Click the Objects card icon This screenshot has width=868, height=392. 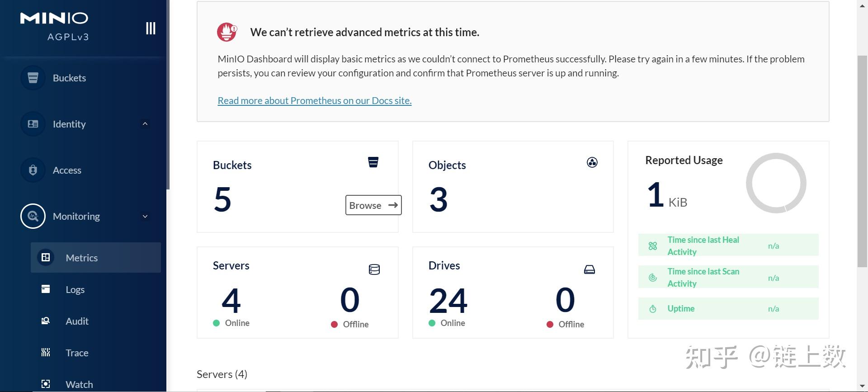[592, 162]
